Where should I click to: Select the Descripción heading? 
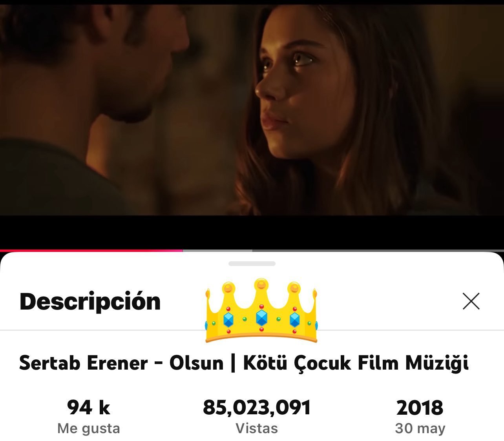click(x=90, y=302)
